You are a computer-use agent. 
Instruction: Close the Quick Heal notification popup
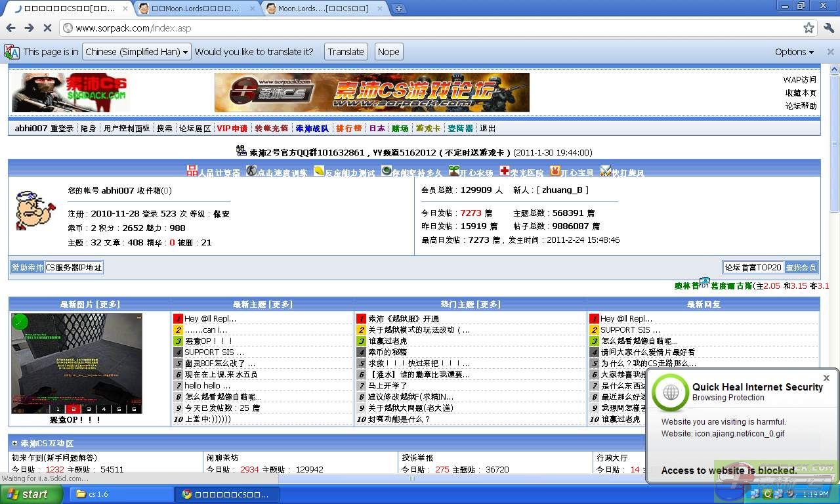click(826, 378)
